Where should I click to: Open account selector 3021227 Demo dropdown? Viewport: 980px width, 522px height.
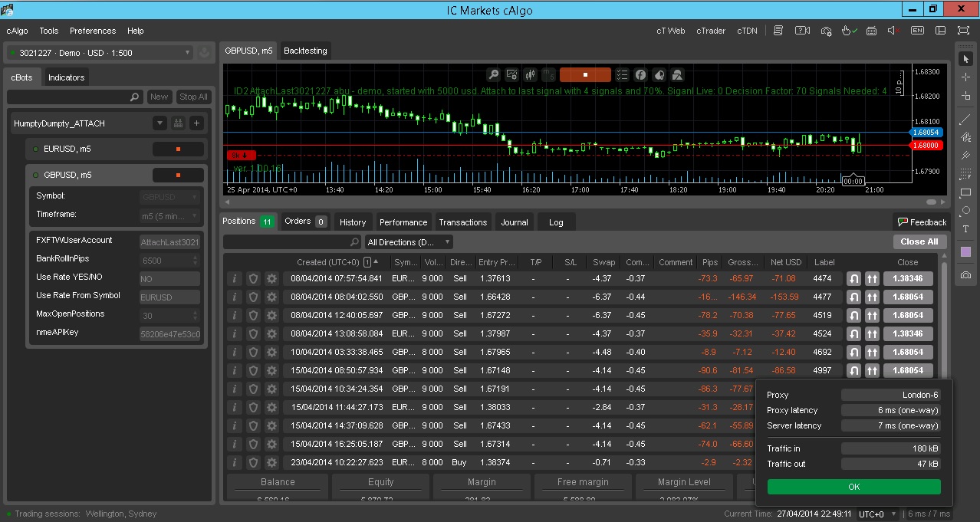coord(100,53)
